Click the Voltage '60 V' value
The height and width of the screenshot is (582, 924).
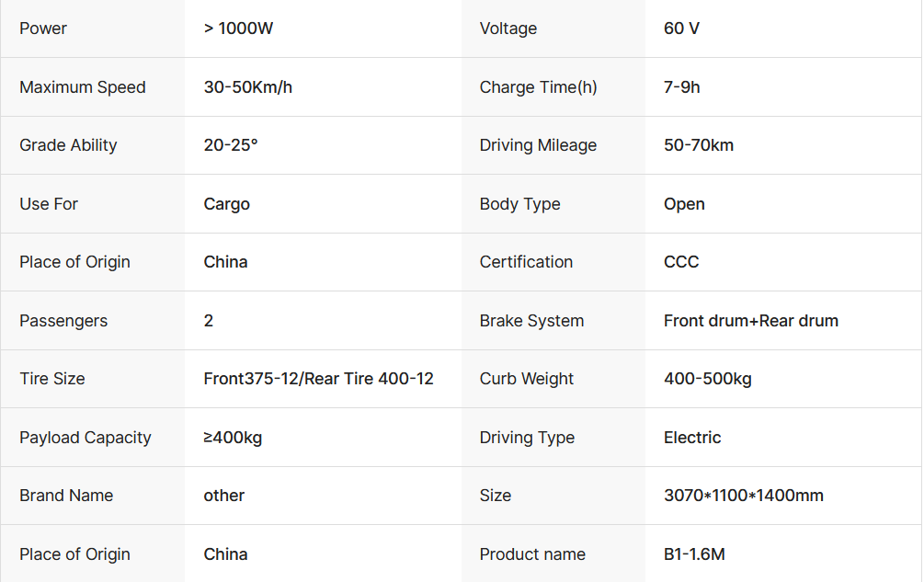(x=681, y=29)
